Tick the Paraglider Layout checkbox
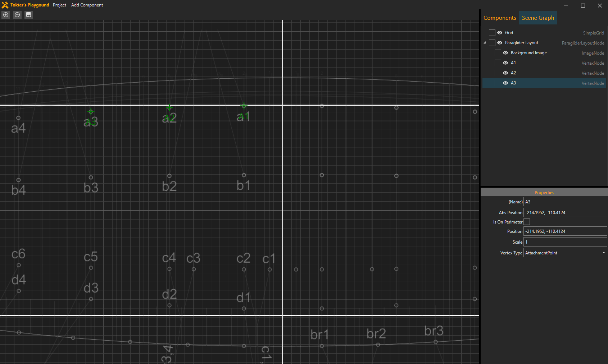The height and width of the screenshot is (364, 608). click(x=492, y=43)
